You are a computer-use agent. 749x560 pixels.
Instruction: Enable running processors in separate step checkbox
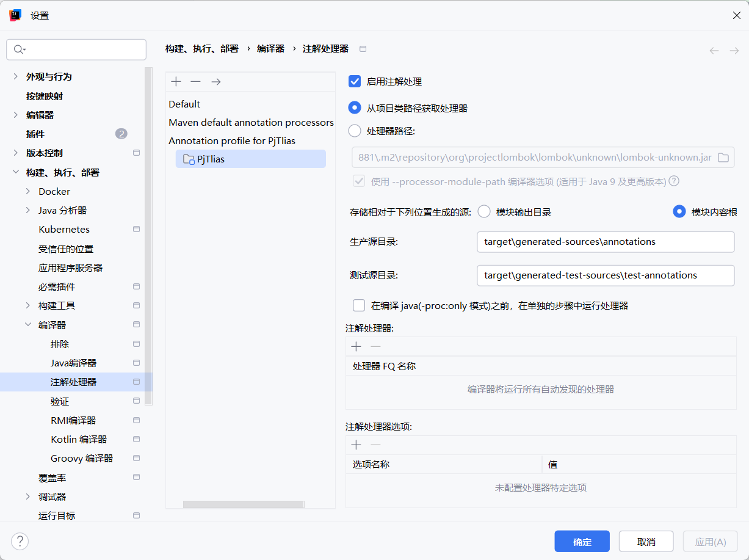[x=359, y=305]
